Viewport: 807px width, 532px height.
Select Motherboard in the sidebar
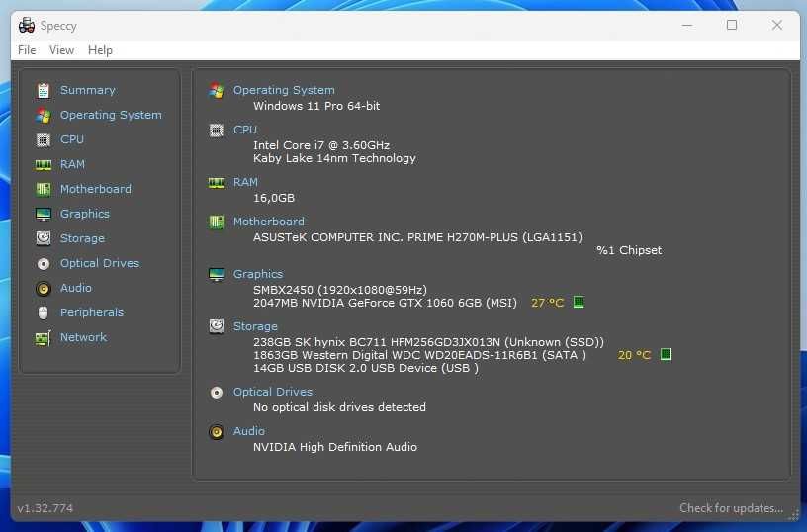click(96, 189)
